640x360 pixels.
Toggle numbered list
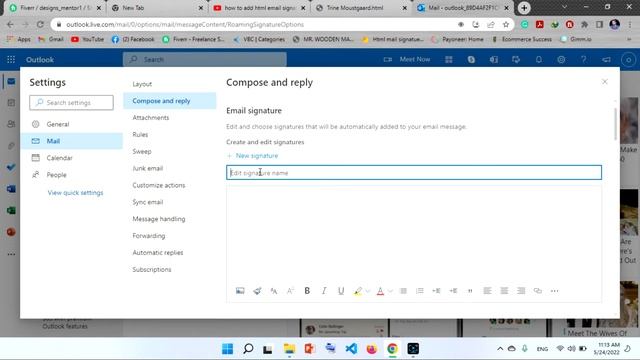tap(420, 291)
